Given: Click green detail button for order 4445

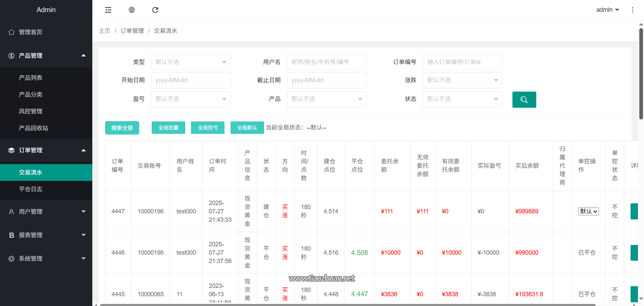Looking at the screenshot, I should coord(634,294).
